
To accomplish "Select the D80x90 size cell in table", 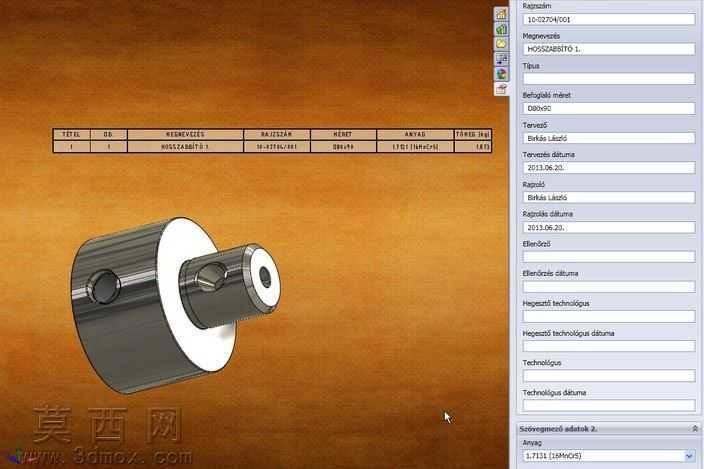I will click(343, 147).
